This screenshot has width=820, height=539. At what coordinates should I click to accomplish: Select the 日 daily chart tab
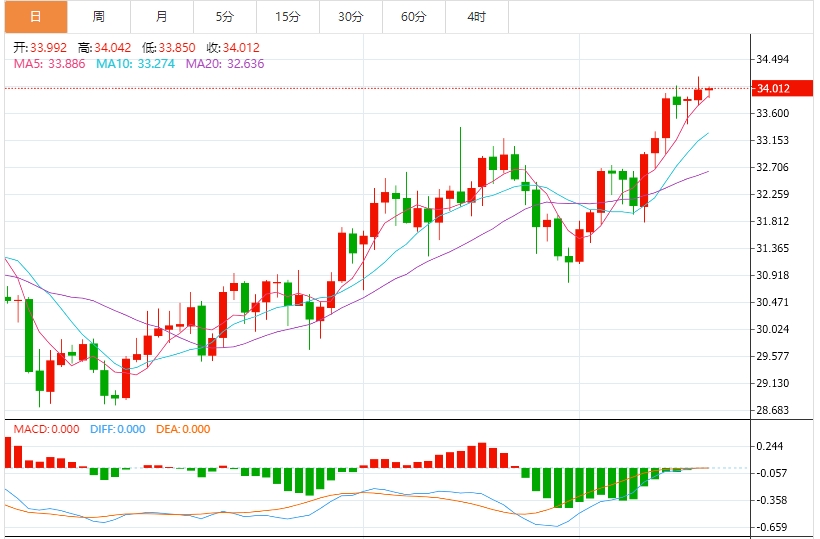pyautogui.click(x=36, y=17)
